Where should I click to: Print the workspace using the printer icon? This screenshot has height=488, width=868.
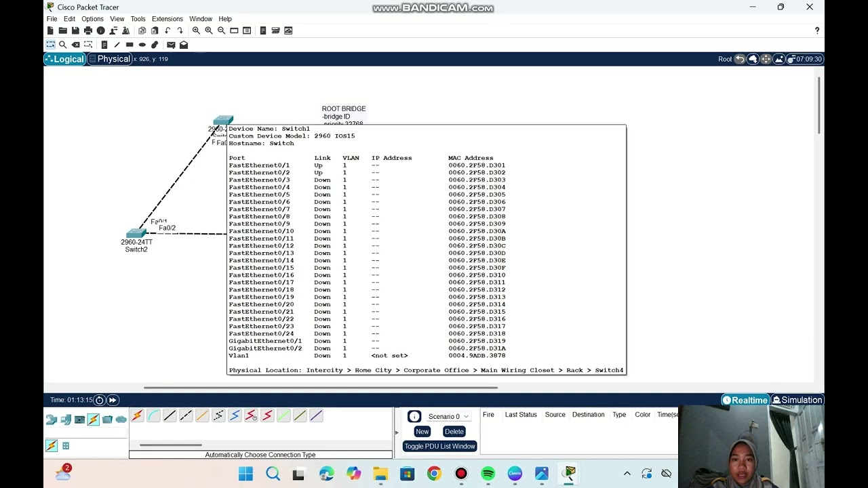87,30
